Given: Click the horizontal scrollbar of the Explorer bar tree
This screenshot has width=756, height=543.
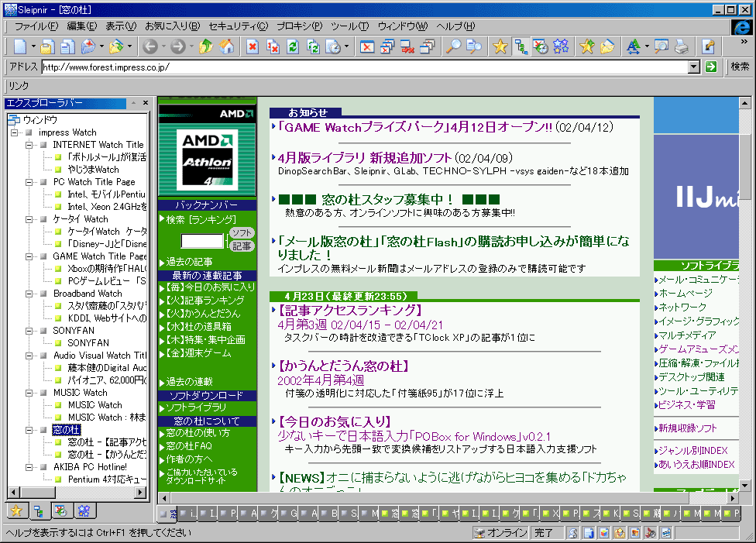Looking at the screenshot, I should 77,493.
